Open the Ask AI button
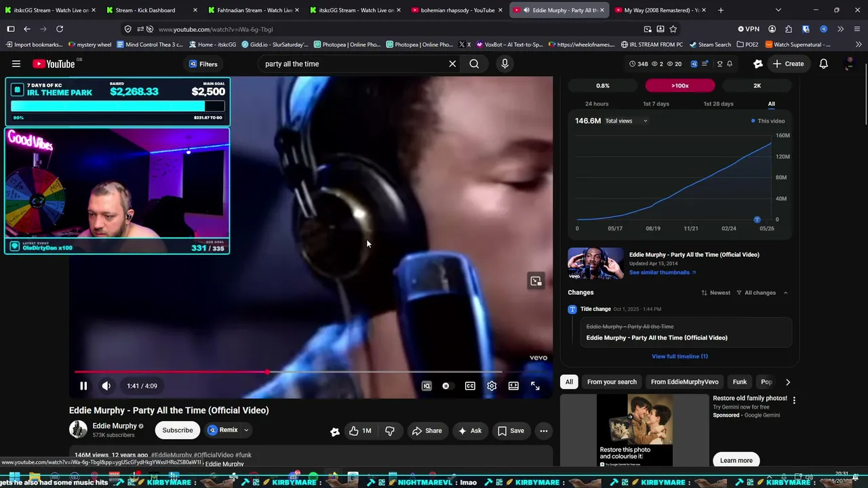The width and height of the screenshot is (868, 488). 470,430
